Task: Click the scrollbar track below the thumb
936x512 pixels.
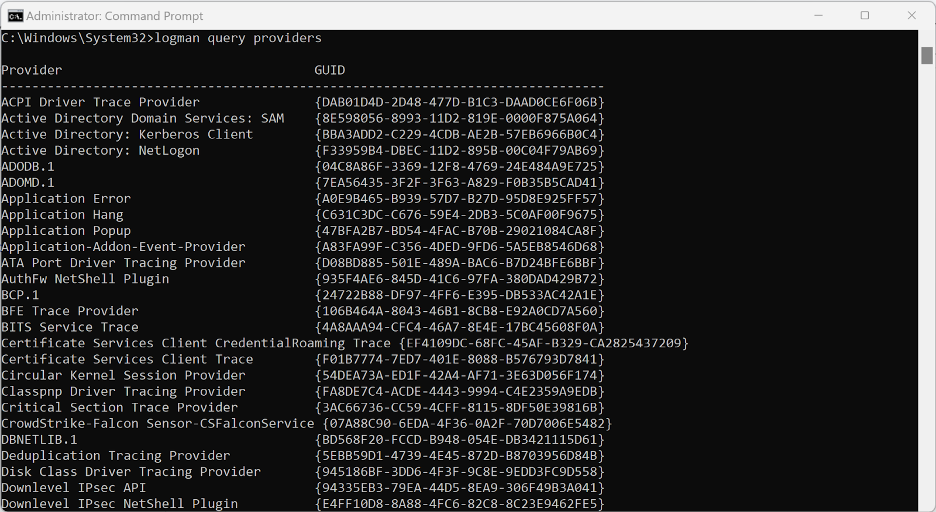Action: tap(927, 300)
